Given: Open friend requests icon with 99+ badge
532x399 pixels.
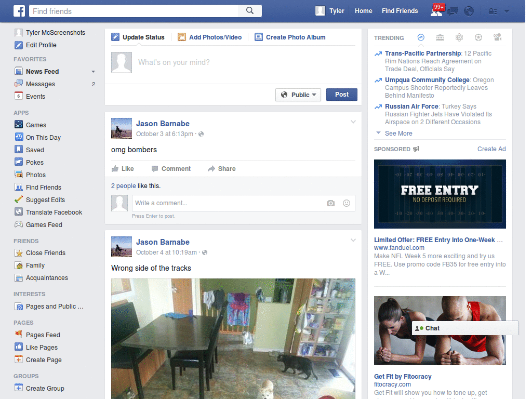Looking at the screenshot, I should [436, 10].
